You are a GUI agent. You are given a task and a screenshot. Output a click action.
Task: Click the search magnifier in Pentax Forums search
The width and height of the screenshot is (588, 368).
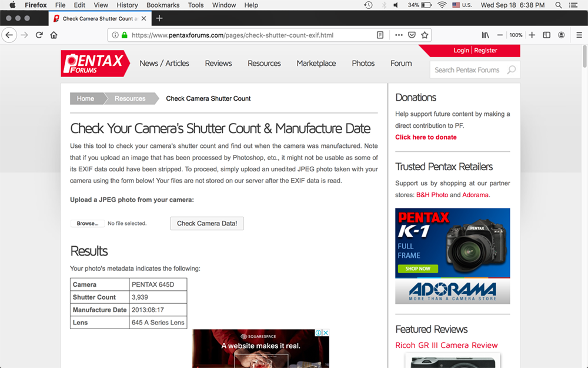(x=511, y=70)
